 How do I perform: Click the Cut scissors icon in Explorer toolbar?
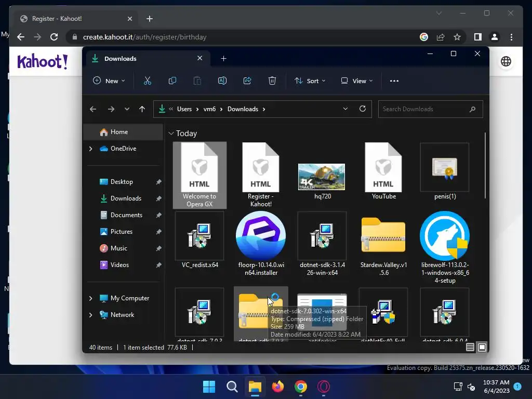pyautogui.click(x=147, y=81)
